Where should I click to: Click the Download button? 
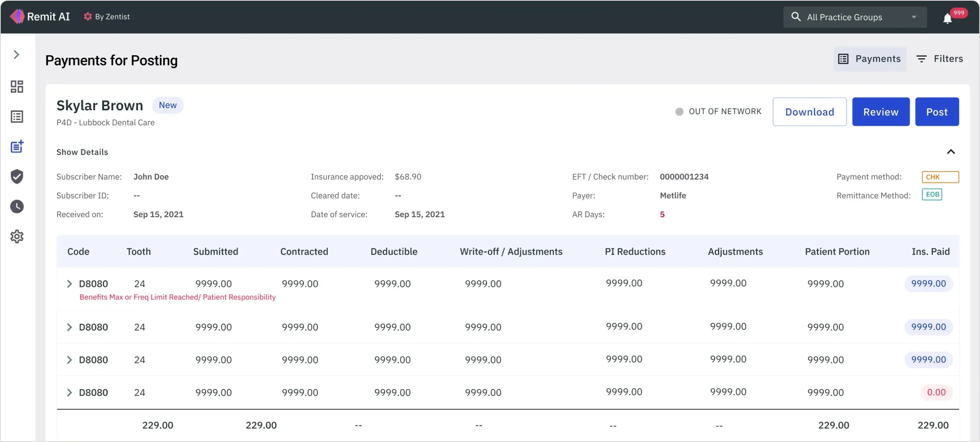coord(809,112)
